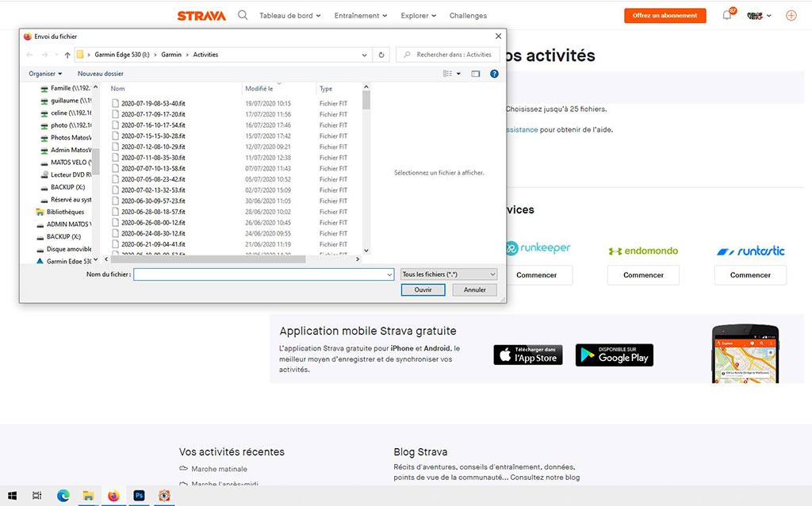Select file 2020-07-19-08-53-40.fit
The width and height of the screenshot is (812, 506).
coord(153,104)
